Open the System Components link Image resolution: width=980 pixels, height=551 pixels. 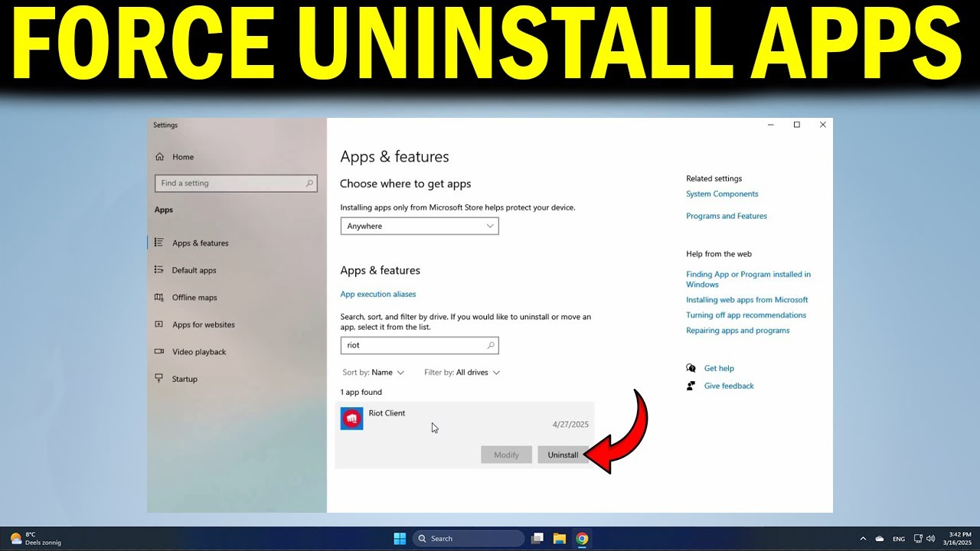pyautogui.click(x=722, y=194)
